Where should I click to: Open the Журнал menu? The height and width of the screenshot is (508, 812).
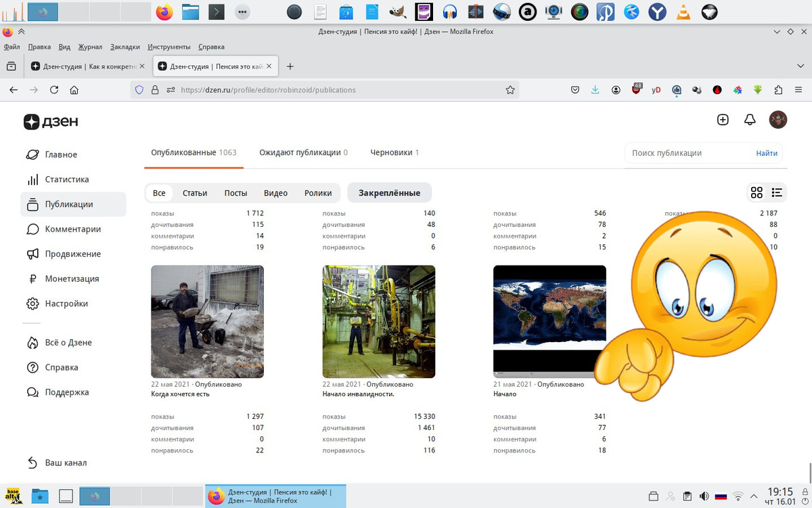pos(90,47)
